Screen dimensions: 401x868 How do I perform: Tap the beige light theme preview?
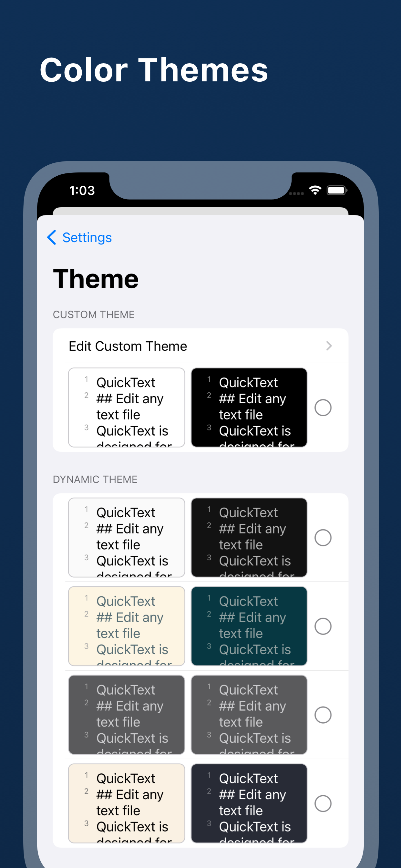(x=127, y=804)
